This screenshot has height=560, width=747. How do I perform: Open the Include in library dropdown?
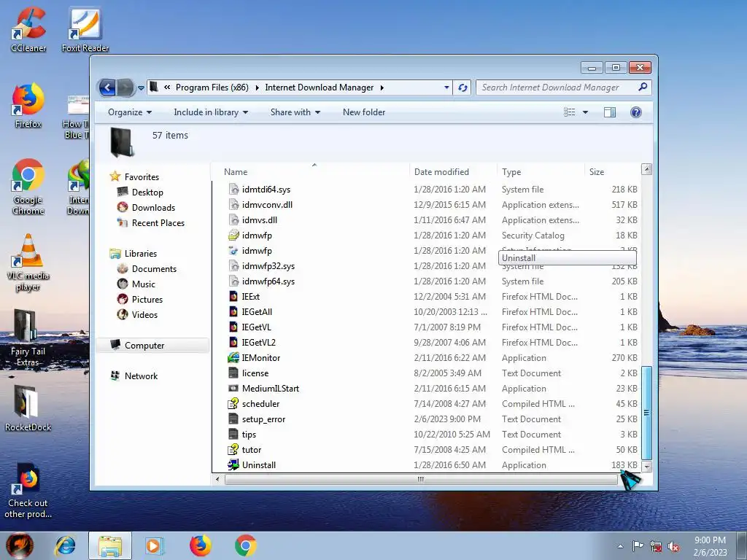[211, 112]
